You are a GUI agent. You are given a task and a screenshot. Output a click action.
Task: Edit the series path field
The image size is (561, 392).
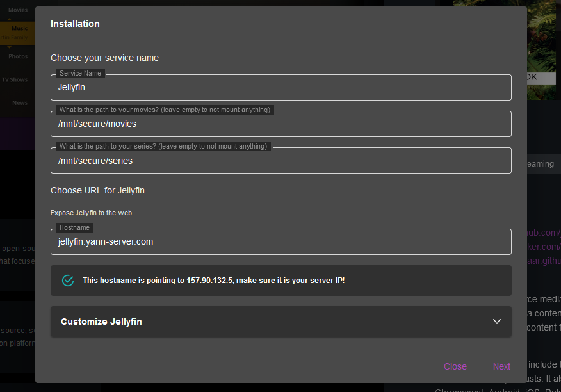point(281,161)
